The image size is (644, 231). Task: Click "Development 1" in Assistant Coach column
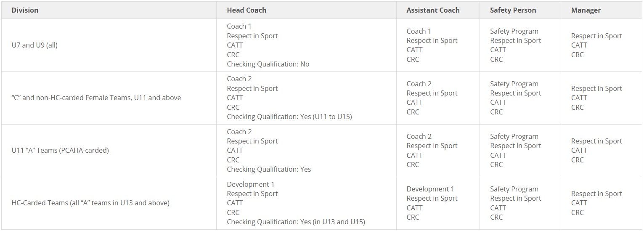tap(430, 189)
